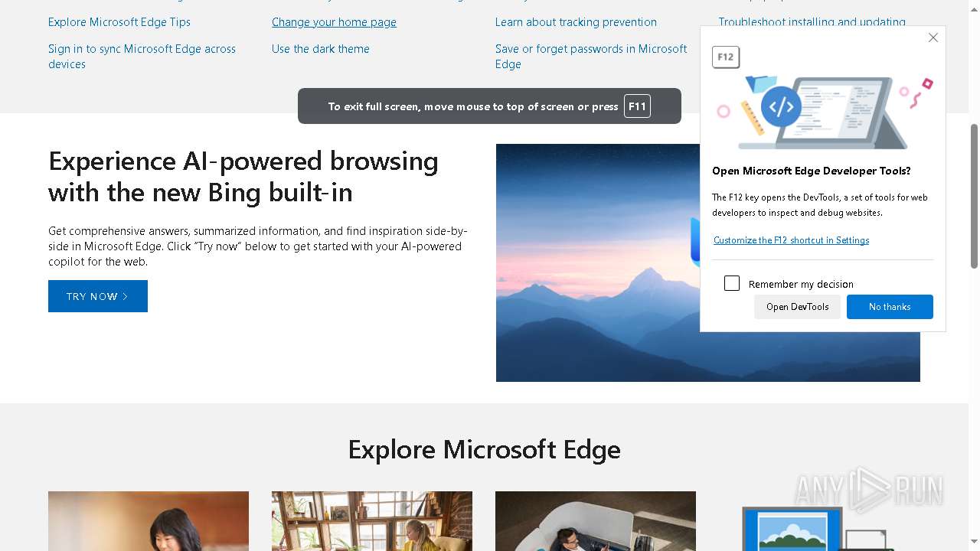Open the Change your home page link
This screenshot has height=551, width=980.
coord(334,22)
